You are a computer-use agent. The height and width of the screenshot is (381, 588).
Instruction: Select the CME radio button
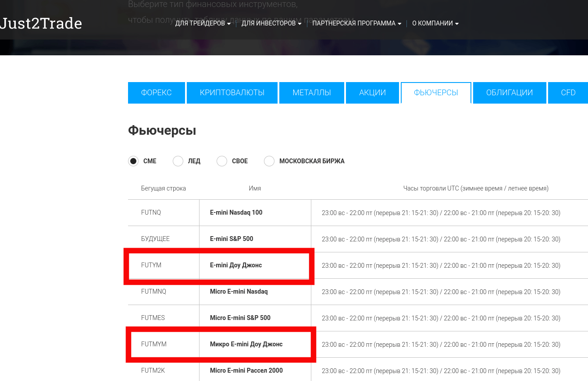133,161
